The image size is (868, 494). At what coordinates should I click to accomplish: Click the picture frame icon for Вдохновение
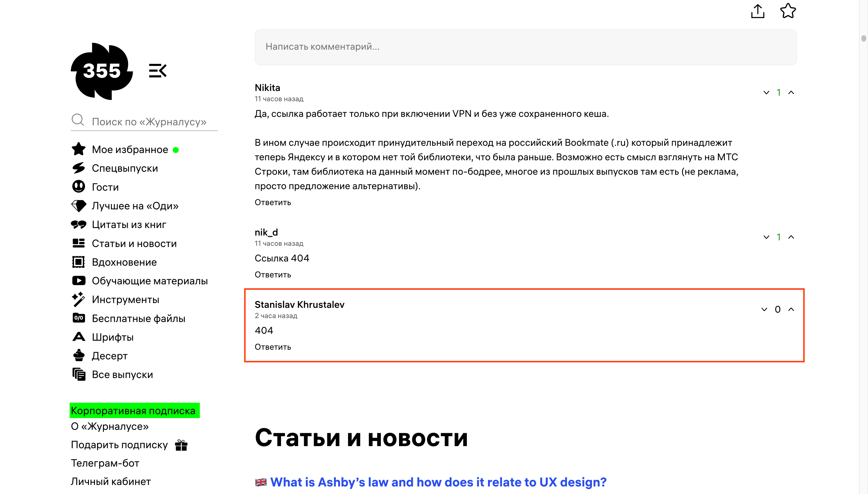79,262
